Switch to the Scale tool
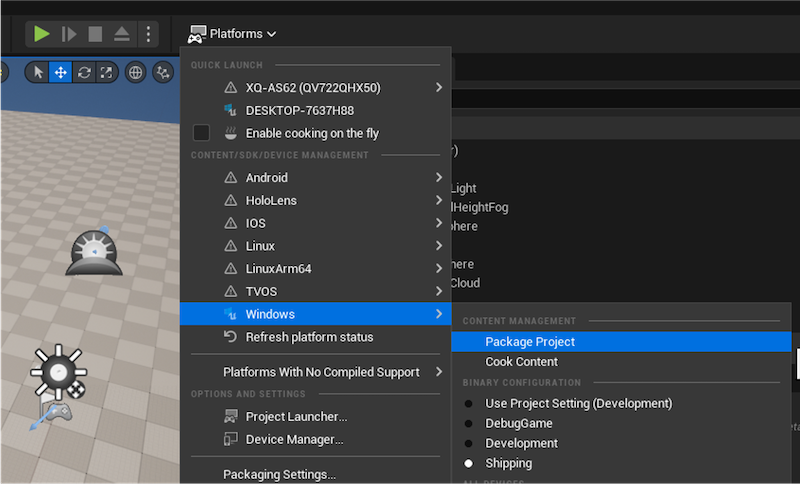 point(105,72)
